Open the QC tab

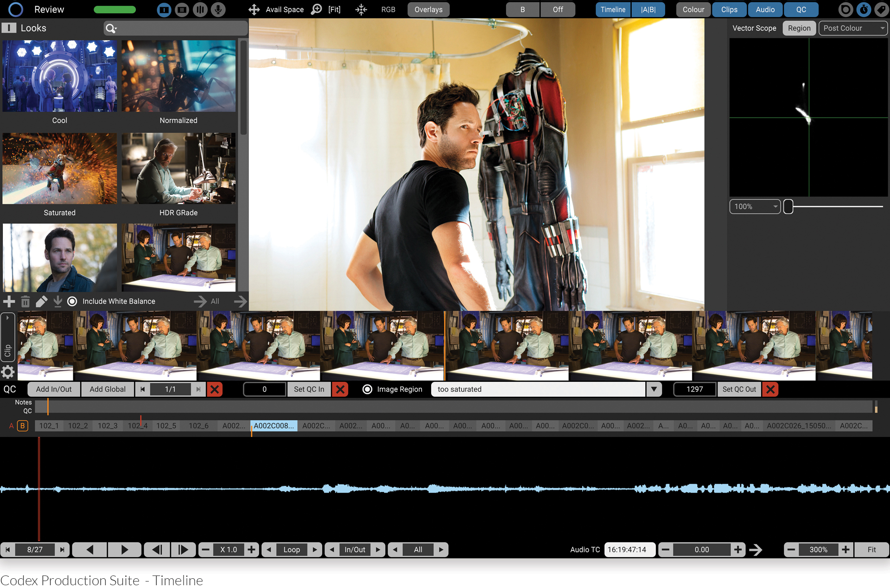(x=801, y=10)
